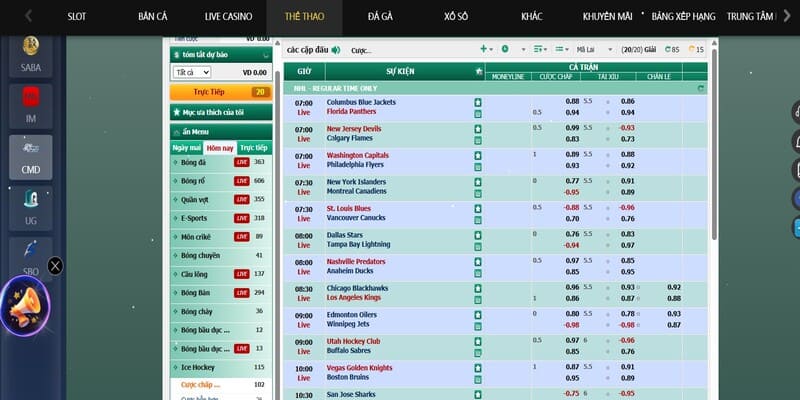The width and height of the screenshot is (800, 400).
Task: Go to previous top menu items
Action: click(x=29, y=16)
